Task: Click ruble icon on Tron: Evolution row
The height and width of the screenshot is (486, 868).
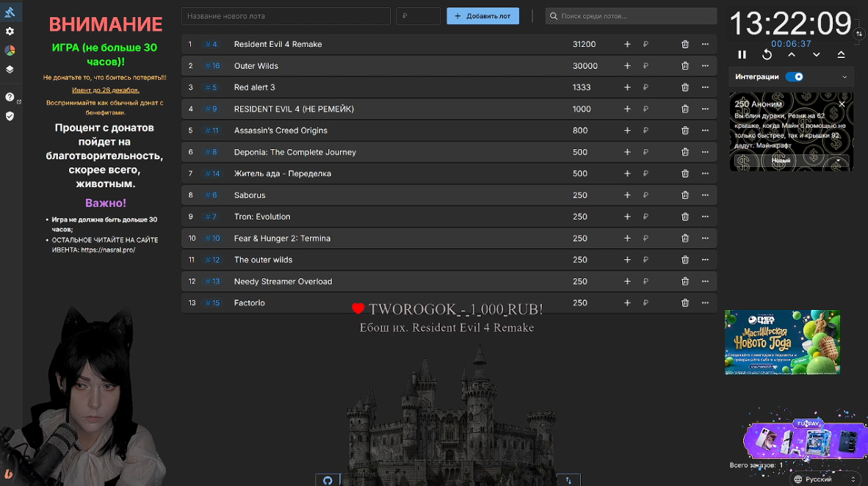Action: (645, 217)
